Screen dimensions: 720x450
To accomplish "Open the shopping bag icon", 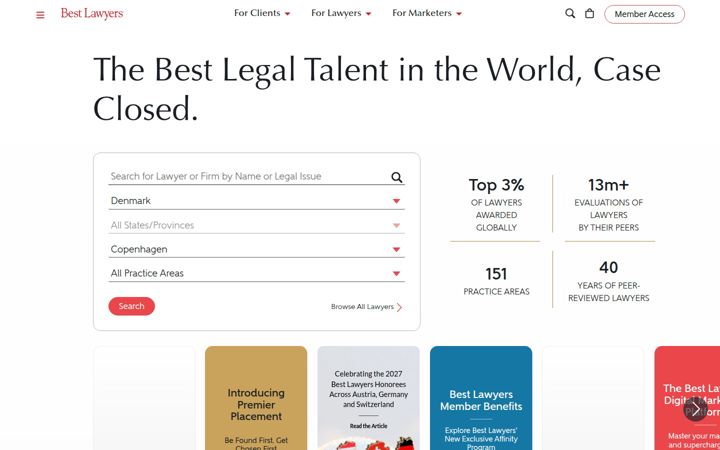I will pyautogui.click(x=589, y=13).
